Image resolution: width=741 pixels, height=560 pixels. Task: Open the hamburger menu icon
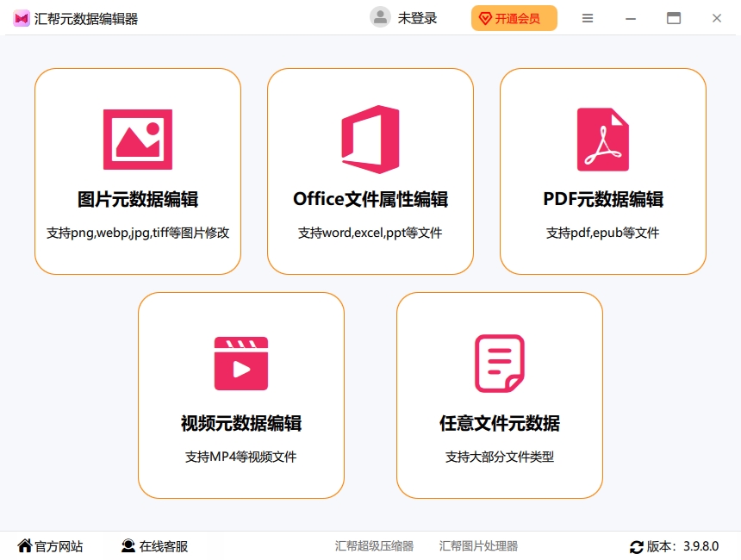click(x=588, y=18)
